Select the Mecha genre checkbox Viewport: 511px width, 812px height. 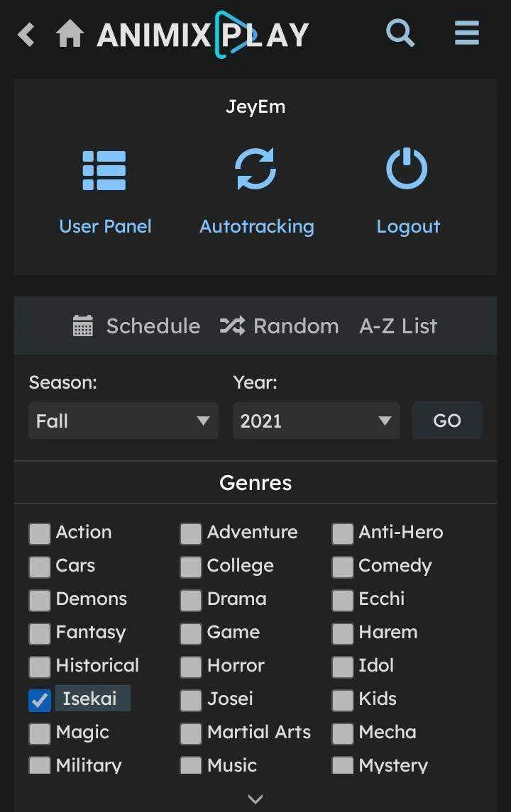(x=343, y=733)
